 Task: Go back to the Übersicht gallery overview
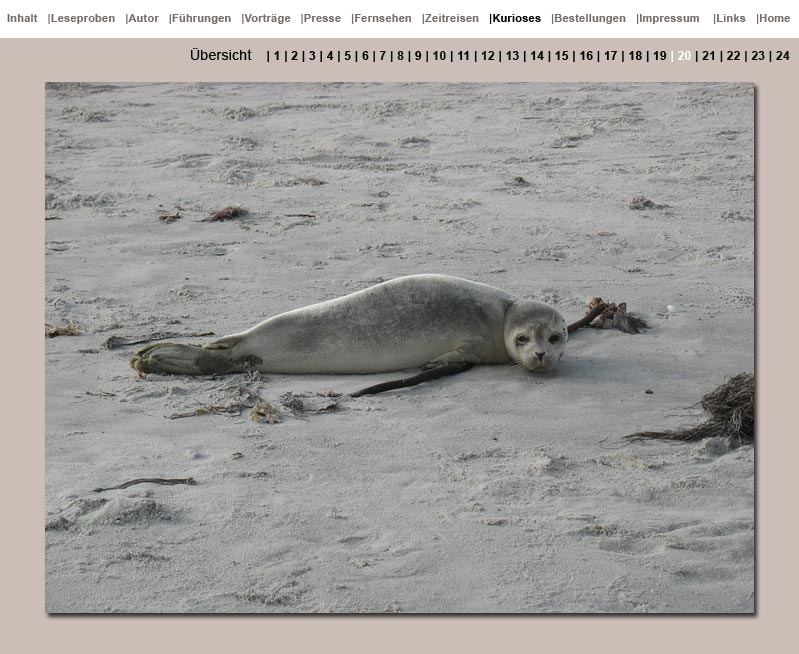(220, 56)
